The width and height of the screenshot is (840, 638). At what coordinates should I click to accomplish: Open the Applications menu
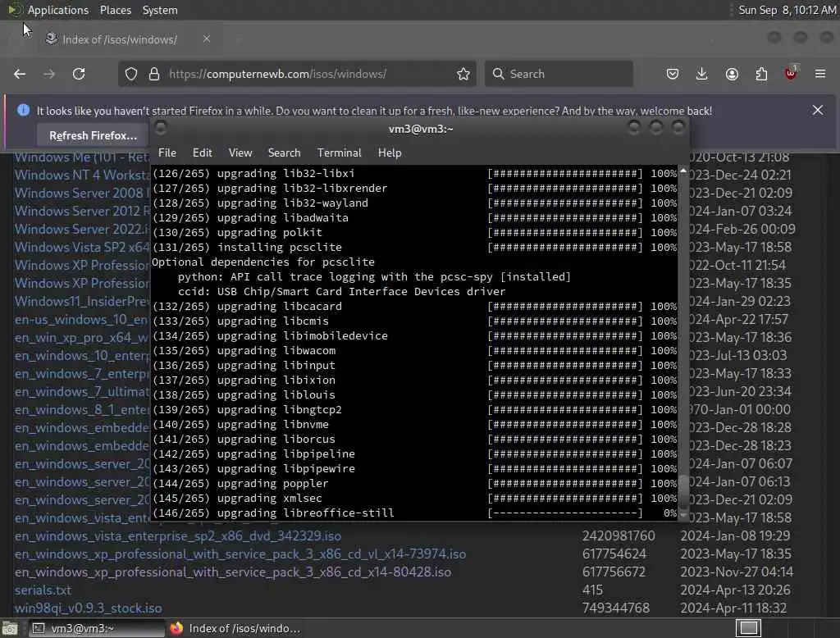(x=58, y=10)
